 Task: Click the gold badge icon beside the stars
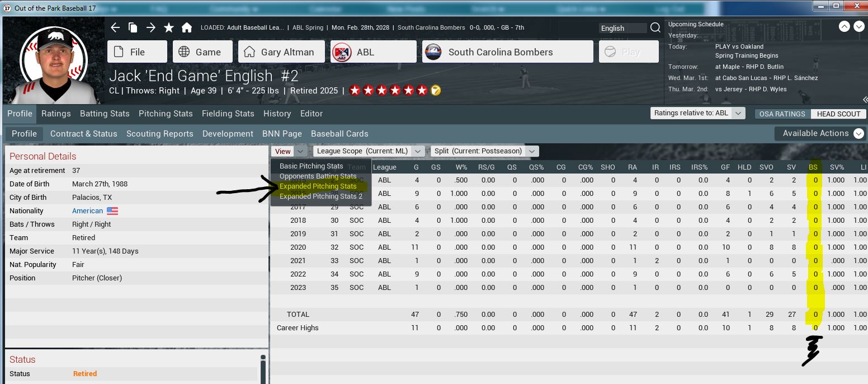tap(436, 90)
